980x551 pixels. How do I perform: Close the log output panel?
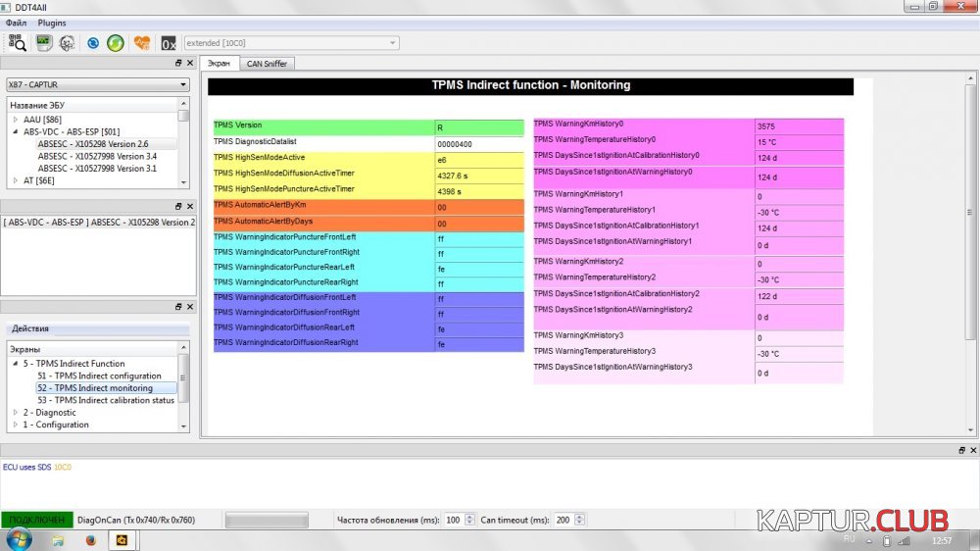pyautogui.click(x=973, y=450)
